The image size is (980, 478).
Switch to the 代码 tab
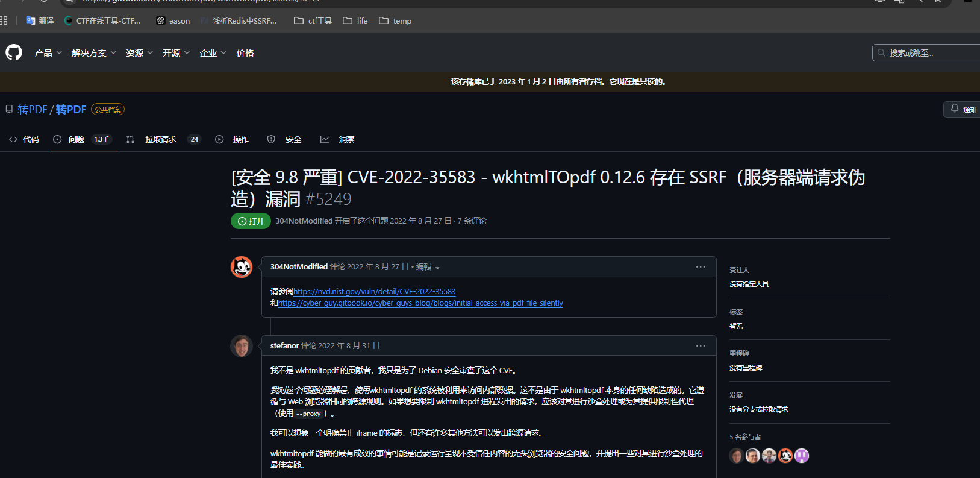(x=24, y=139)
